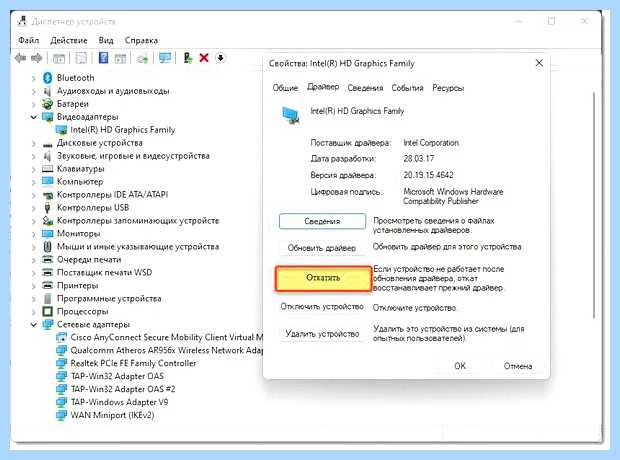Viewport: 620px width, 460px height.
Task: Expand Очереди печати category
Action: point(34,260)
